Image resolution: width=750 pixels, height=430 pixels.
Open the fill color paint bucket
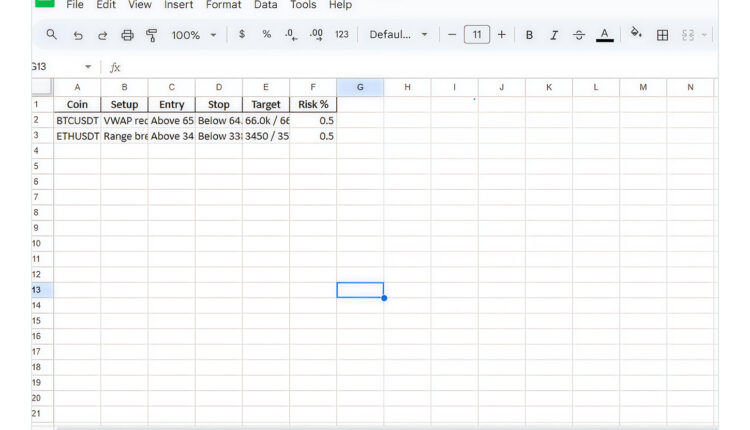click(635, 35)
